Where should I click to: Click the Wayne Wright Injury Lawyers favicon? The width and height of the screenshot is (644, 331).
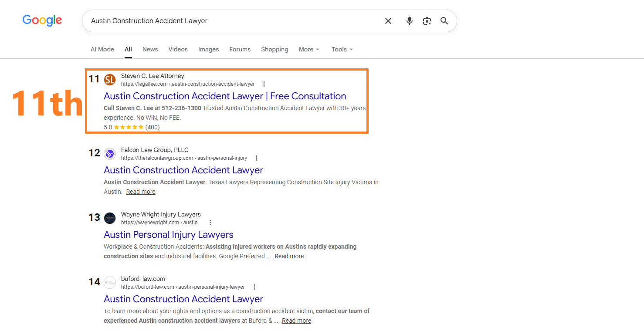point(110,218)
